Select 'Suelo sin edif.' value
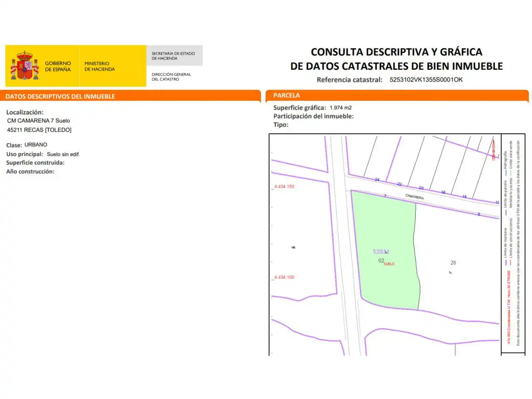Viewport: 532px width, 399px height. 63,154
